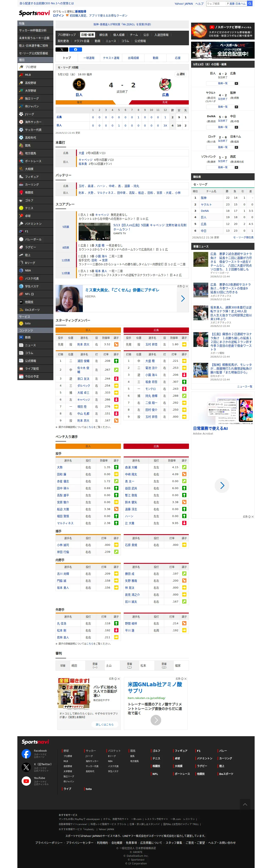
Task: Click the round arrow on the Adobe Acrobat ad
Action: (x=222, y=486)
